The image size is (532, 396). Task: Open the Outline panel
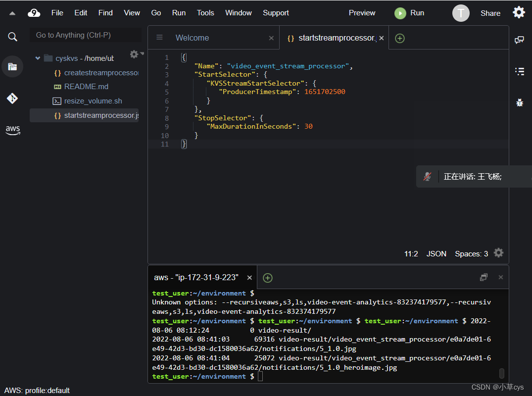point(520,71)
